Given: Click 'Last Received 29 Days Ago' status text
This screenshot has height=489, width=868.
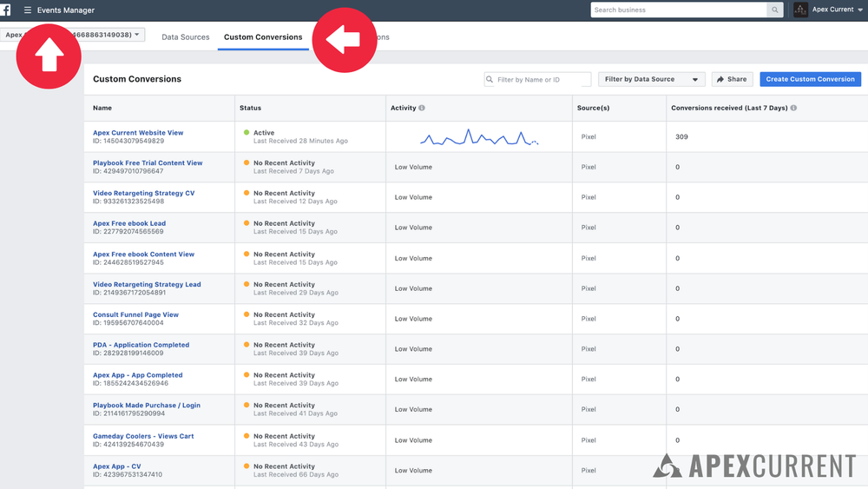Looking at the screenshot, I should coord(296,293).
